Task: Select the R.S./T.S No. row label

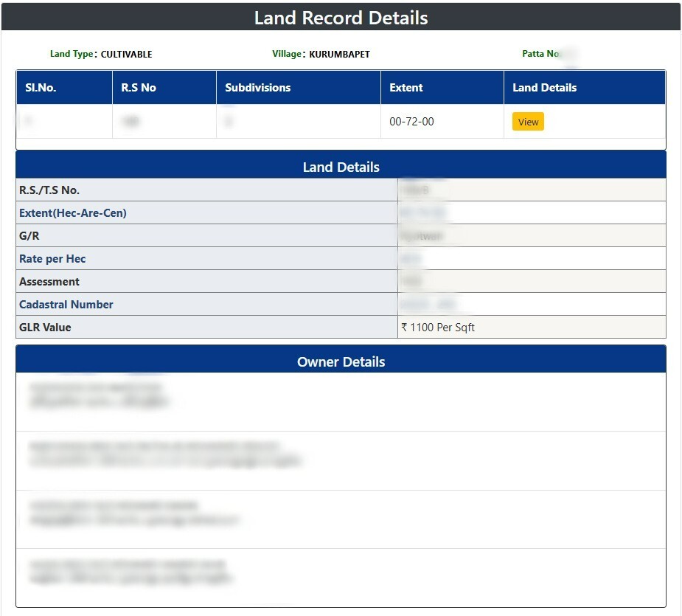Action: click(x=49, y=190)
